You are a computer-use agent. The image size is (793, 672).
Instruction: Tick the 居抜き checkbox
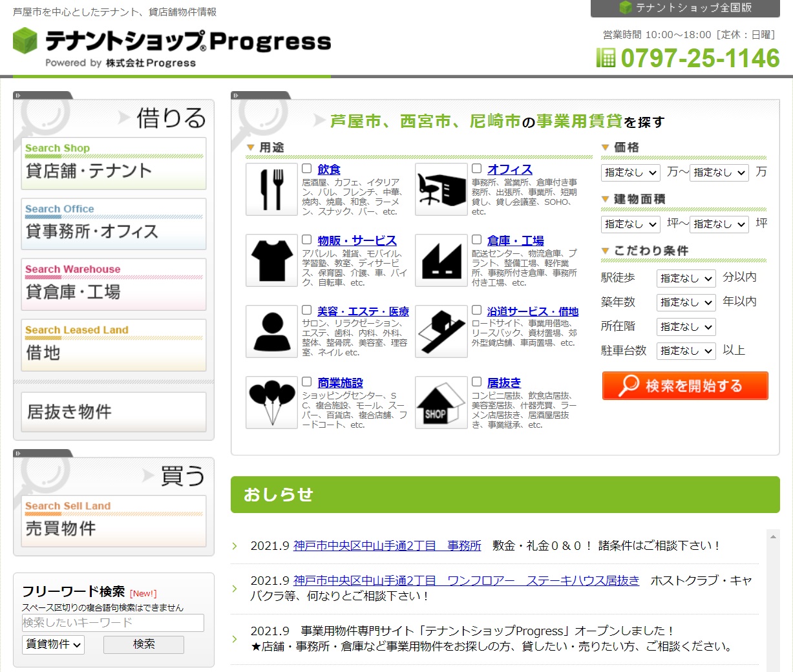pos(477,382)
